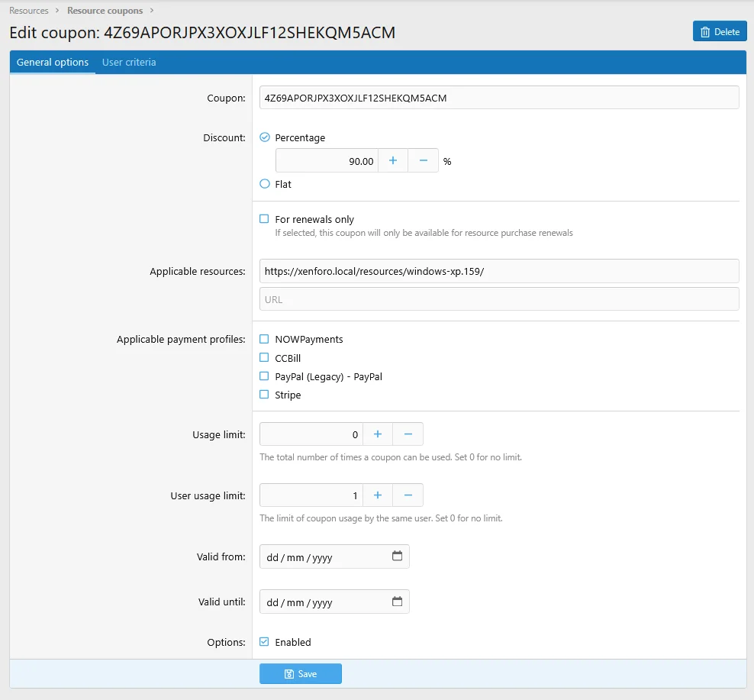Tick the Stripe payment profile checkbox
The image size is (754, 700).
point(265,395)
